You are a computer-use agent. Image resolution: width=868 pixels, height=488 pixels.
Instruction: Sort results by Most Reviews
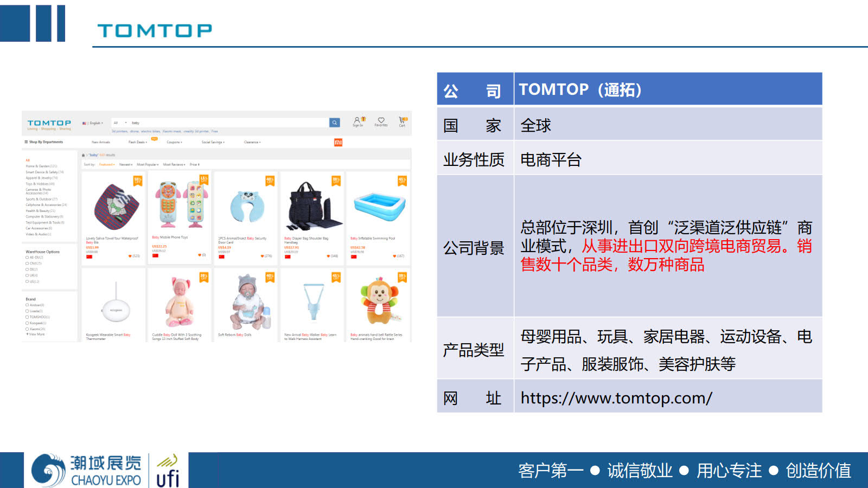(x=174, y=164)
